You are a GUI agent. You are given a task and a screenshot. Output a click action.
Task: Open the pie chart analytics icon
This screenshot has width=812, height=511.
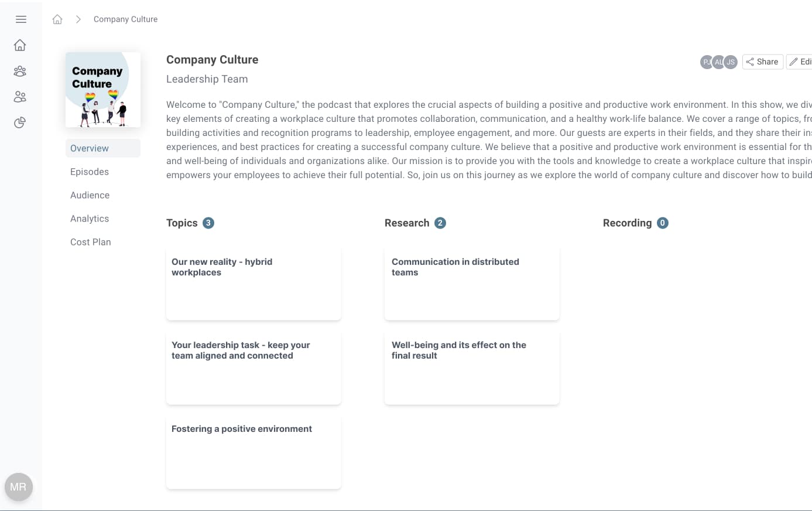click(20, 122)
